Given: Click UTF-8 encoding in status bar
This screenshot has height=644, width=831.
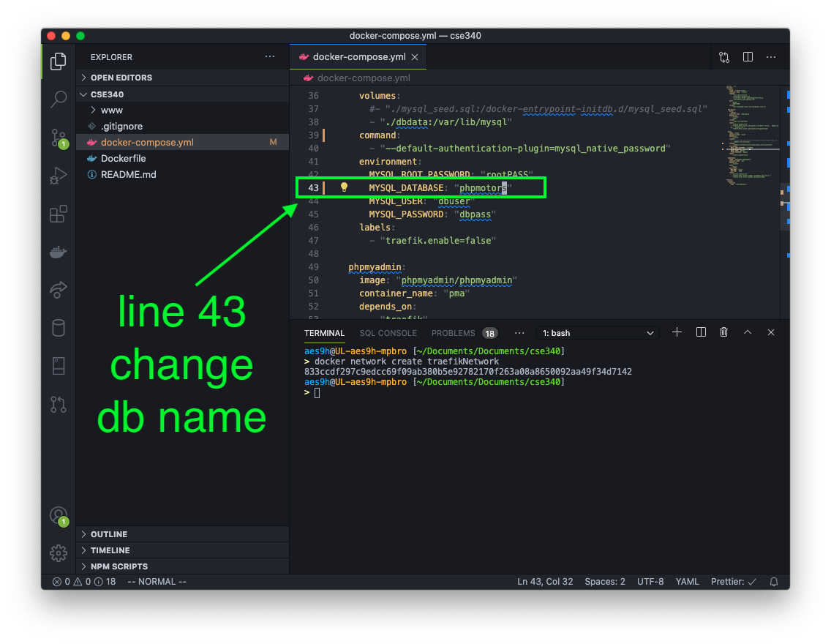Looking at the screenshot, I should click(x=650, y=582).
